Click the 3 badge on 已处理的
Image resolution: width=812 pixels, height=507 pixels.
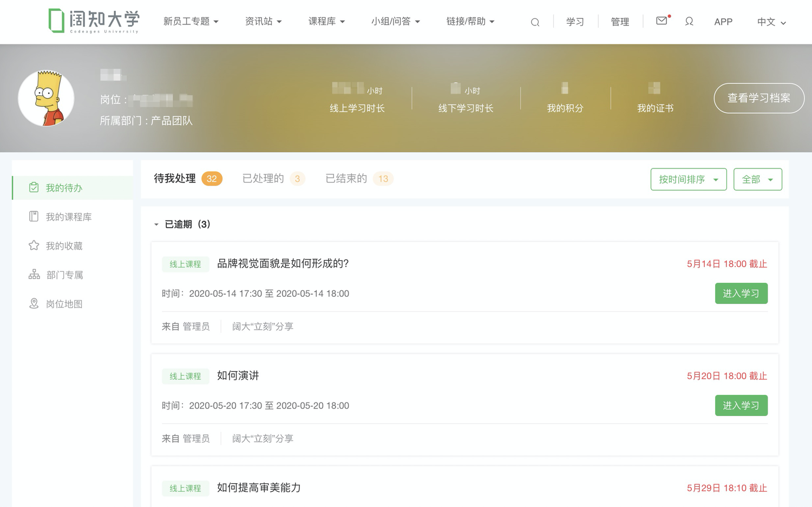[x=297, y=179]
